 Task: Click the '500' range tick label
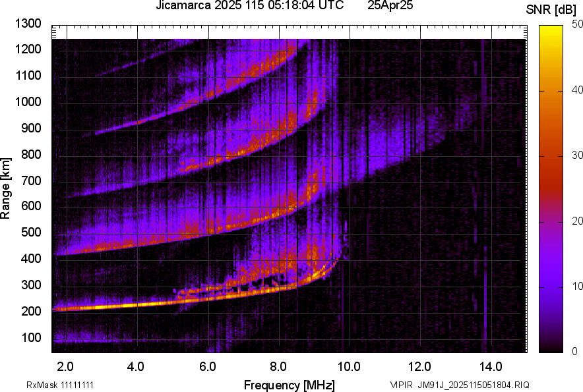tap(31, 232)
